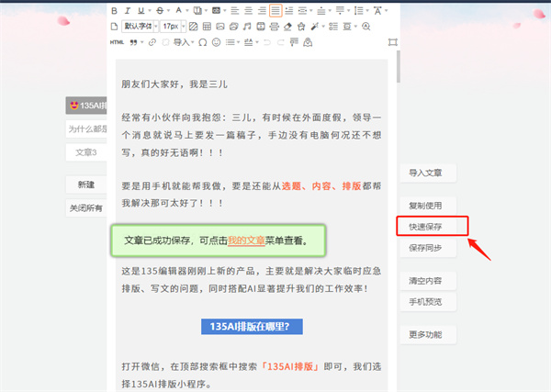Expand the line spacing dropdown
Screen dimensions: 551x392
[x=367, y=11]
